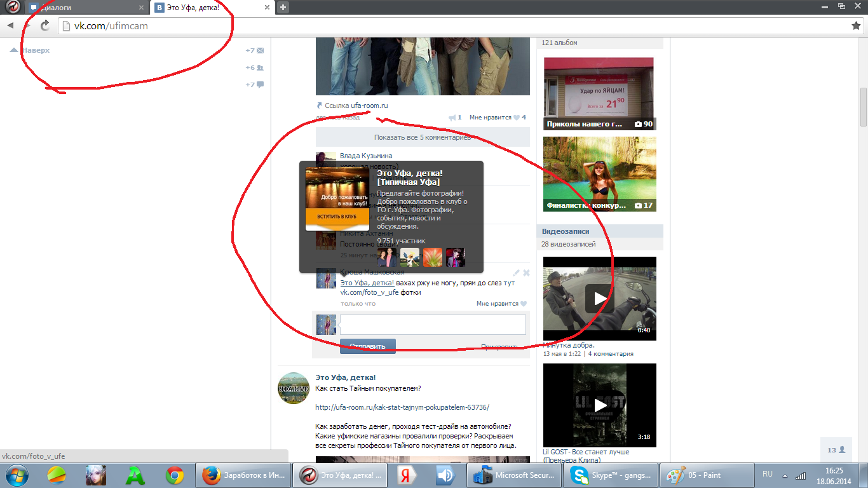868x488 pixels.
Task: Open the УФА LIVE community avatar
Action: pos(294,388)
